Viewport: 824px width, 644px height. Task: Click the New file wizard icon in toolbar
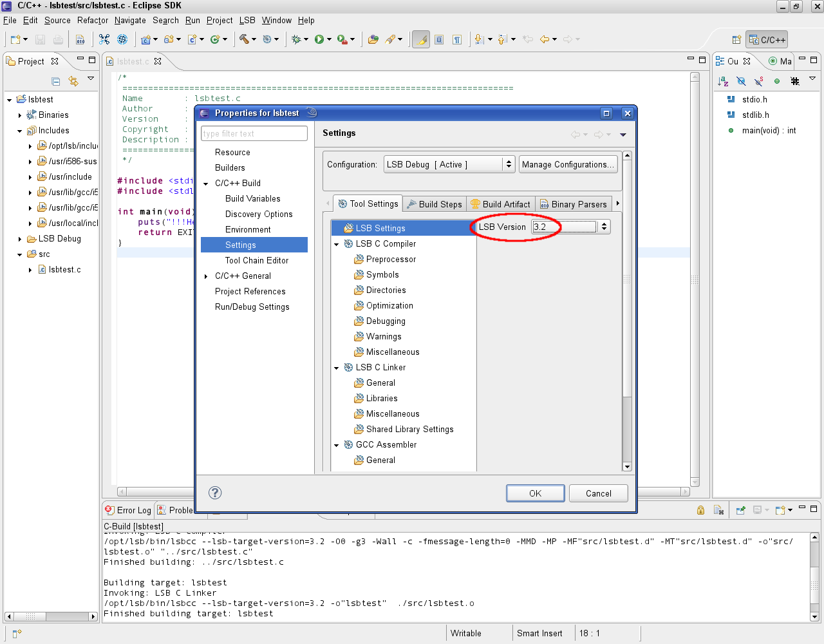pyautogui.click(x=15, y=39)
